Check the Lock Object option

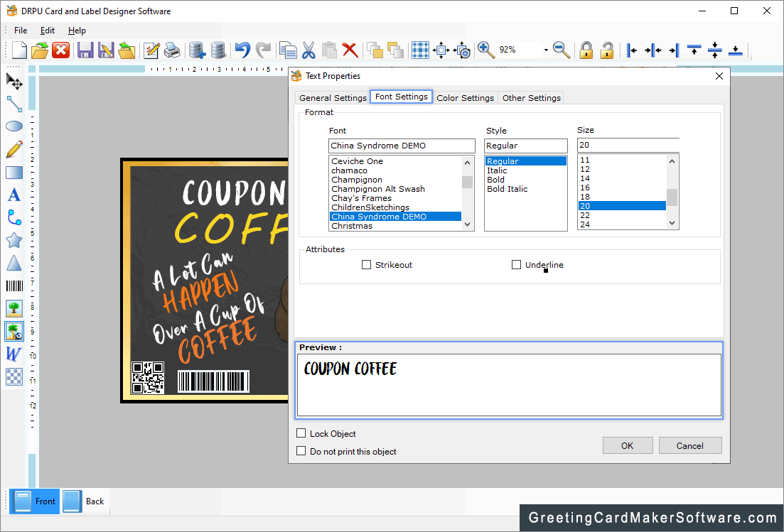click(x=301, y=433)
